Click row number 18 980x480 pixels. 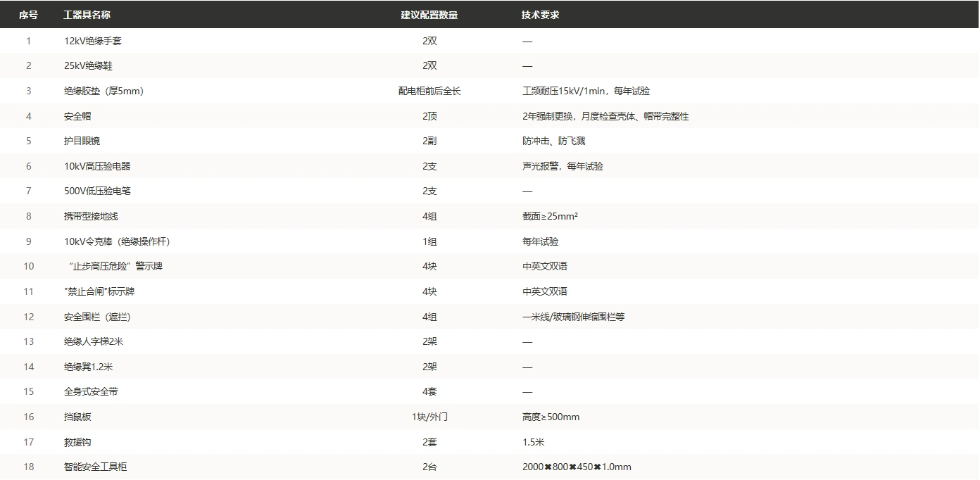[x=29, y=467]
